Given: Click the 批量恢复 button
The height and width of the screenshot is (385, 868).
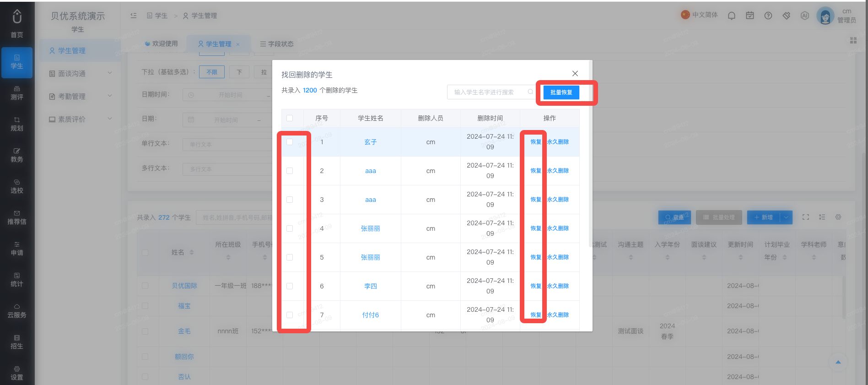Looking at the screenshot, I should (x=561, y=92).
